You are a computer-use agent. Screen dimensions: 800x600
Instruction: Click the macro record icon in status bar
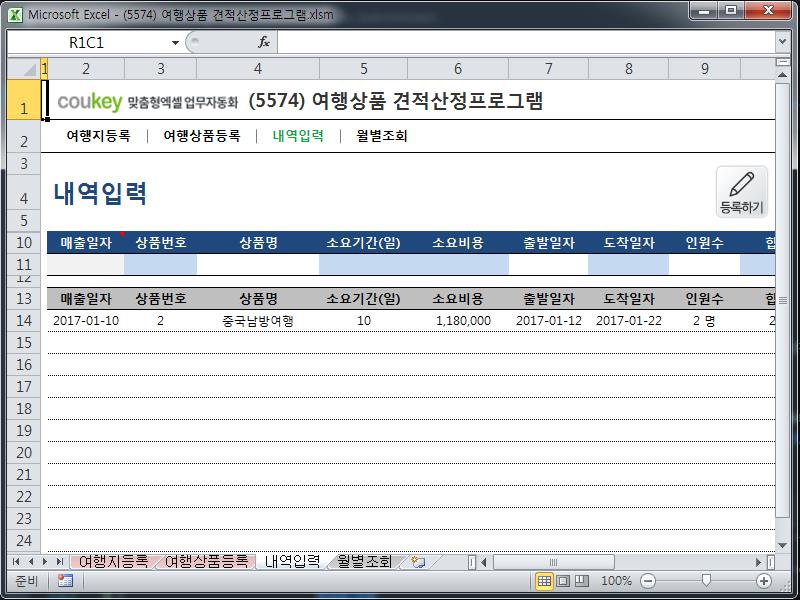tap(65, 581)
